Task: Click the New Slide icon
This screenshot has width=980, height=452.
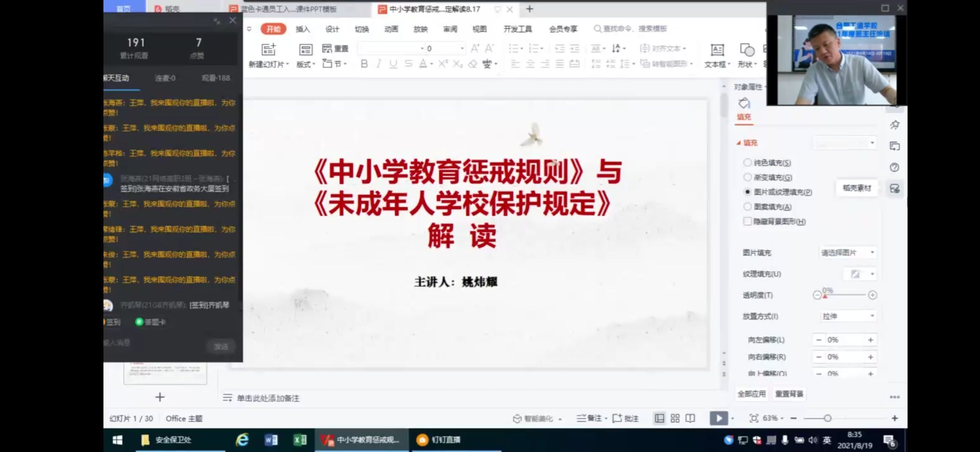Action: [x=268, y=50]
